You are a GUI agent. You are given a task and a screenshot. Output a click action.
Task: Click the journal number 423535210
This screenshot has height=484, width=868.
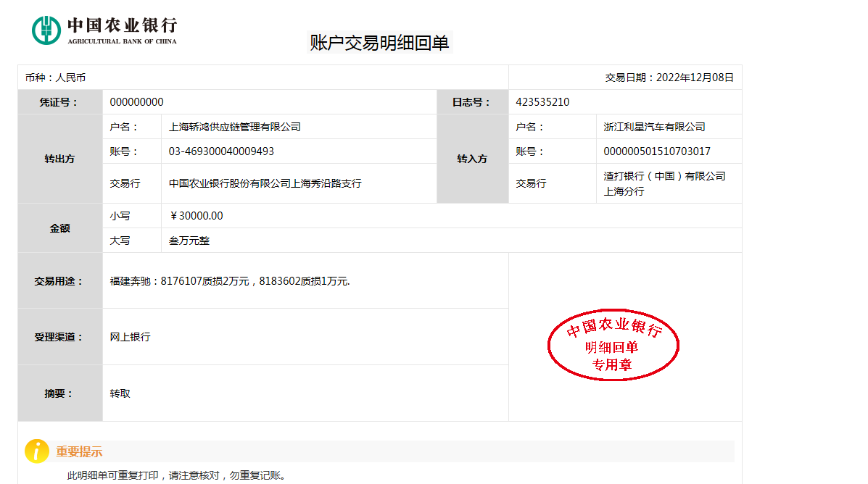542,102
